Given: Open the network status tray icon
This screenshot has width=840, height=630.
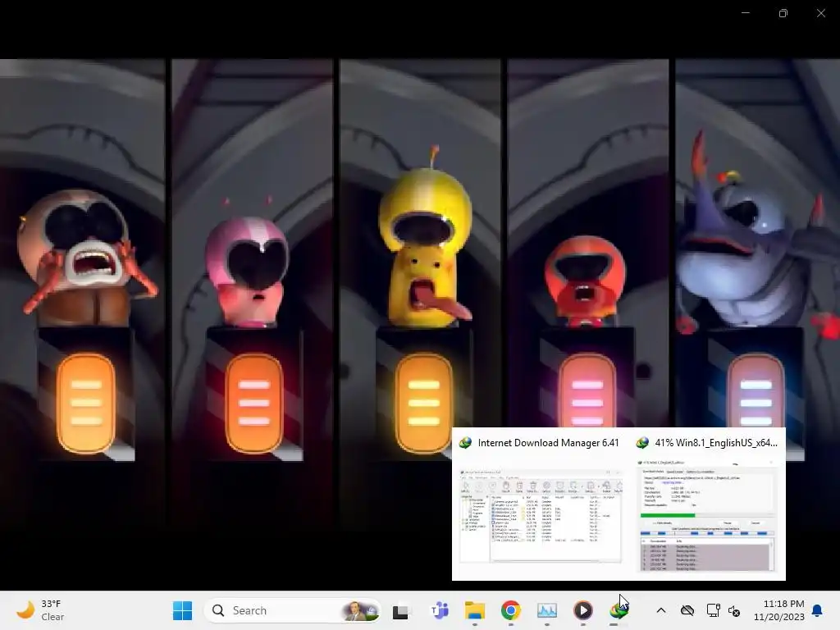Looking at the screenshot, I should pyautogui.click(x=713, y=610).
